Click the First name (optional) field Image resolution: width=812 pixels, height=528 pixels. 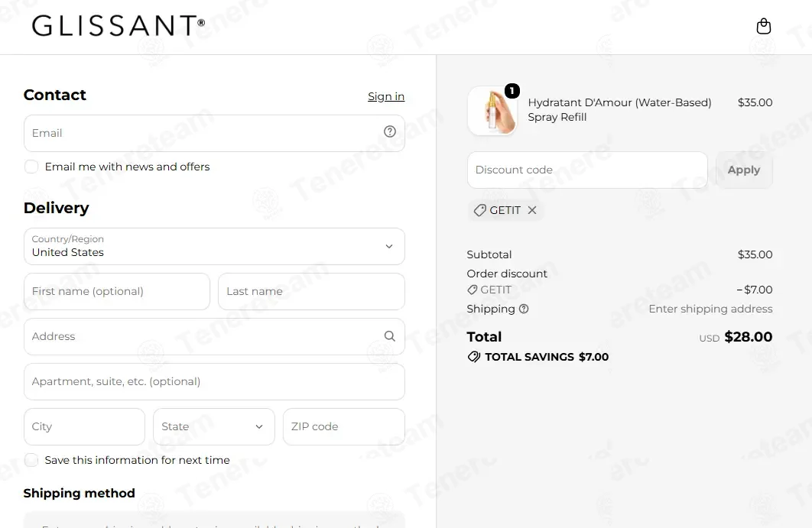(117, 291)
